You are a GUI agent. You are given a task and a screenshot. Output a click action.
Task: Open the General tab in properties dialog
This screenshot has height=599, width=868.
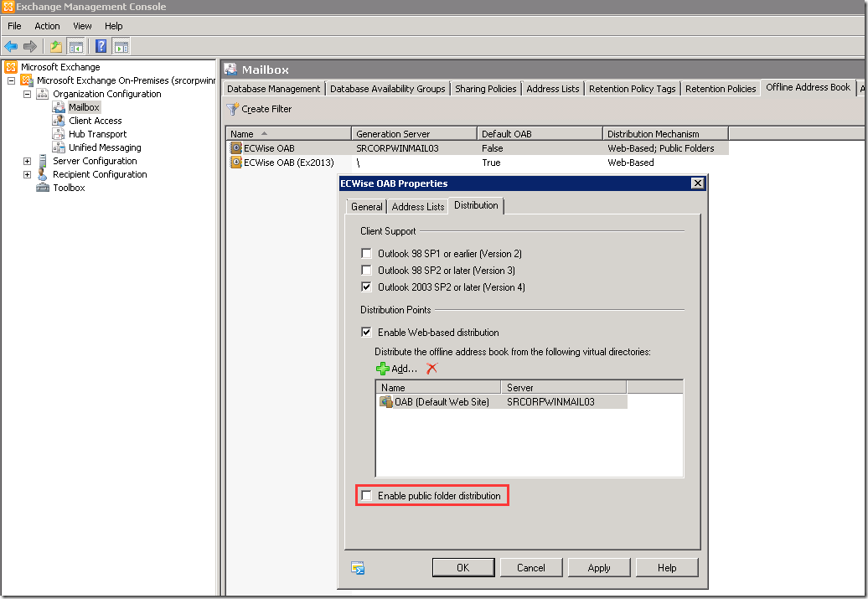366,206
